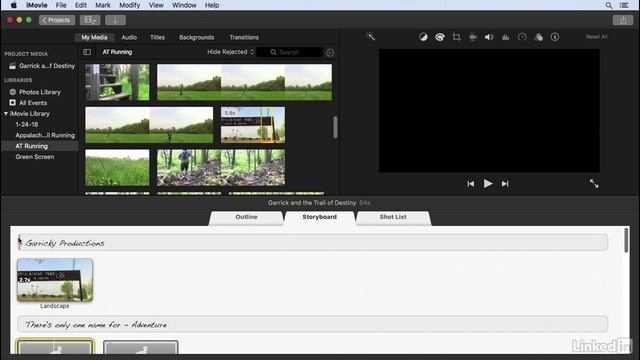Open the Hide Rejected filter dropdown
Image resolution: width=640 pixels, height=360 pixels.
(x=230, y=52)
